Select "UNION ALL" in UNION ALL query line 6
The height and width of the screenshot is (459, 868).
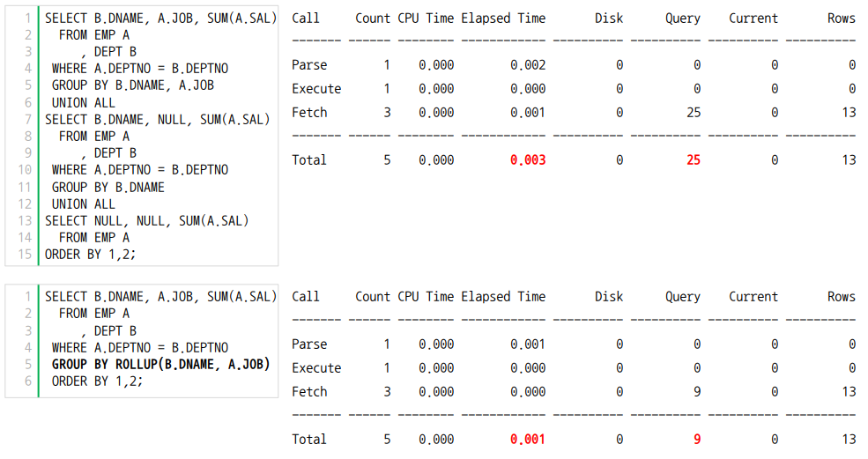(84, 102)
